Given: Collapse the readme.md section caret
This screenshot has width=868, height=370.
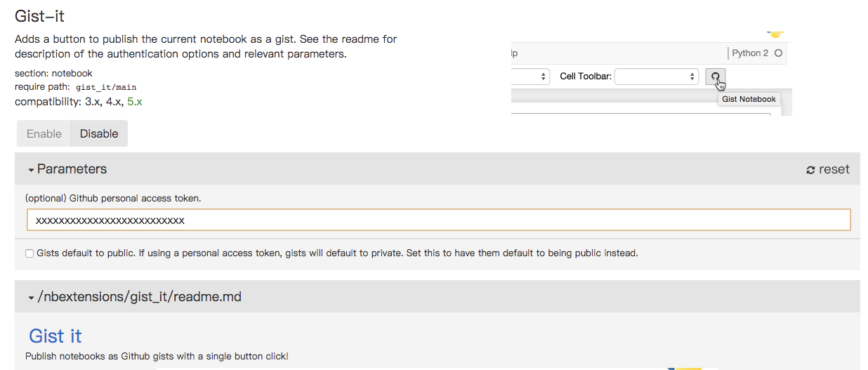Looking at the screenshot, I should (x=32, y=298).
